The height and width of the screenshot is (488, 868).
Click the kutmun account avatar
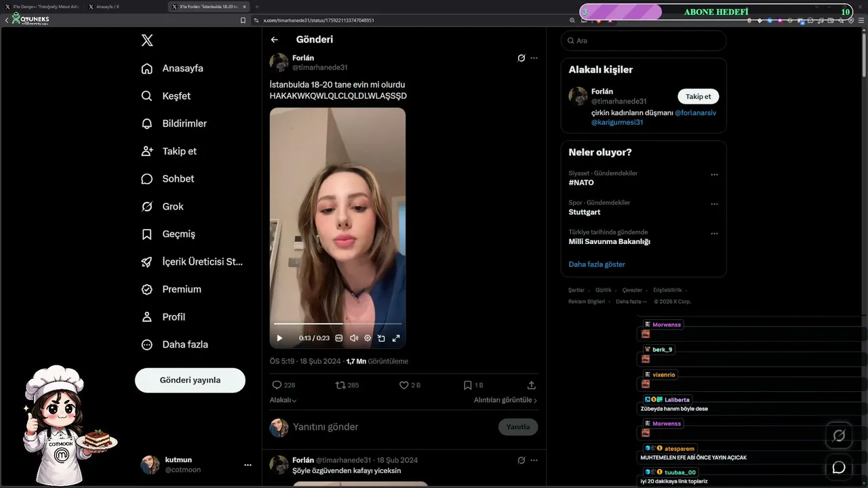(150, 465)
